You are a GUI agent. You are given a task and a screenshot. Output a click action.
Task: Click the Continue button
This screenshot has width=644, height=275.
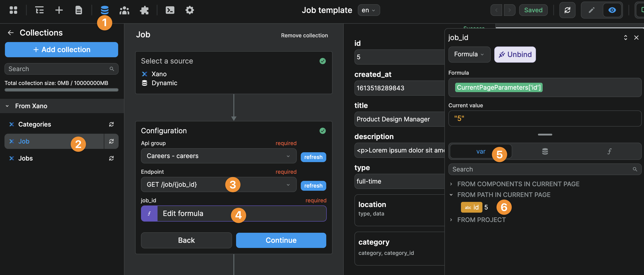coord(281,240)
